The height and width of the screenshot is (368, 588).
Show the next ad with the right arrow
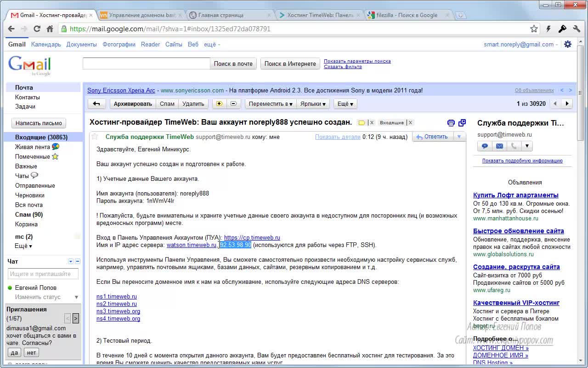pyautogui.click(x=570, y=90)
